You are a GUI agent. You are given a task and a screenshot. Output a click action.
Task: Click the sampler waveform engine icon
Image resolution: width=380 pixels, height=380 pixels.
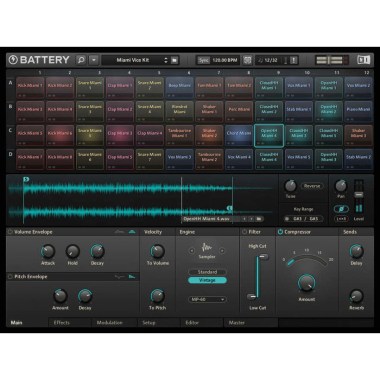(x=207, y=248)
